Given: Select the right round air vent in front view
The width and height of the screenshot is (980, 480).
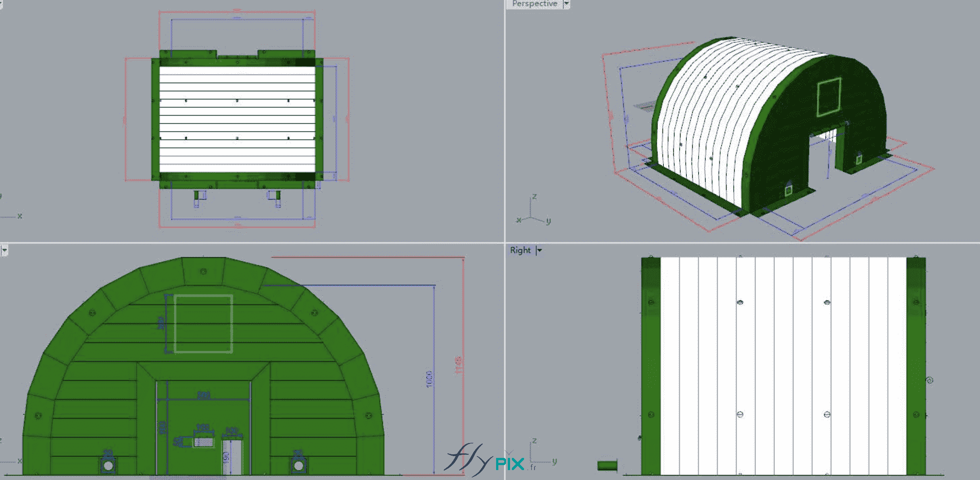Looking at the screenshot, I should [298, 465].
